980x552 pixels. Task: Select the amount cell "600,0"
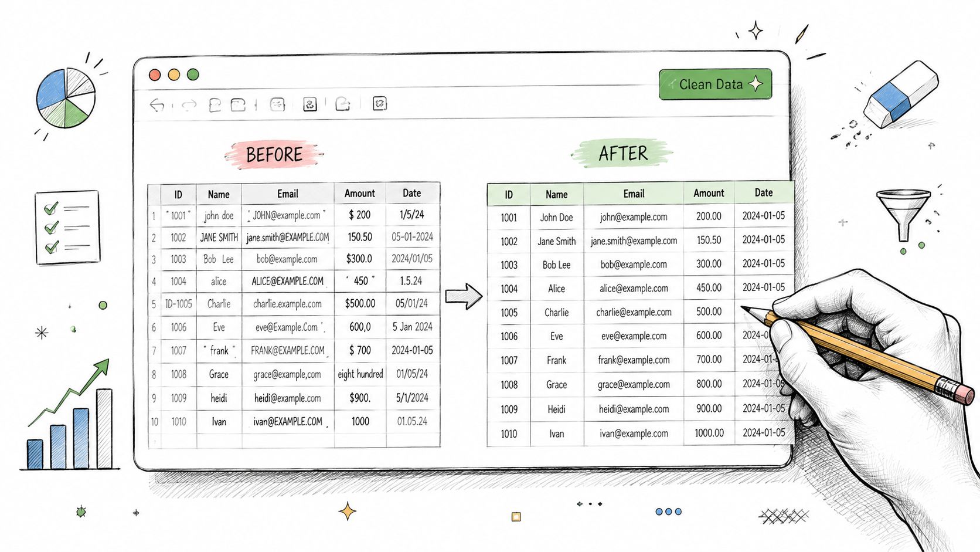pos(360,327)
